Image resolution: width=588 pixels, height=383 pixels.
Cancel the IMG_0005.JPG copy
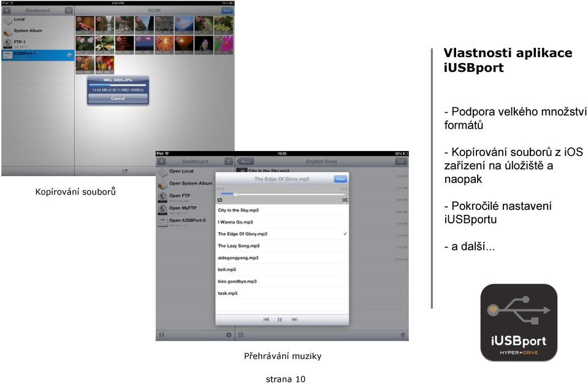118,98
